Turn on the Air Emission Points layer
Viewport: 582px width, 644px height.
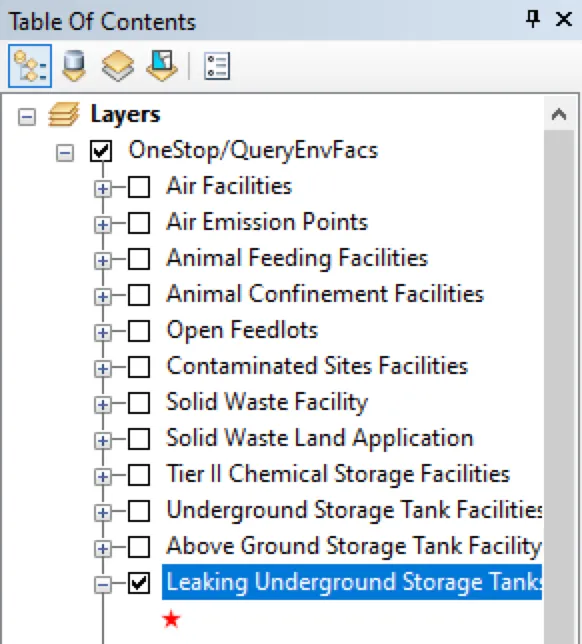(139, 223)
